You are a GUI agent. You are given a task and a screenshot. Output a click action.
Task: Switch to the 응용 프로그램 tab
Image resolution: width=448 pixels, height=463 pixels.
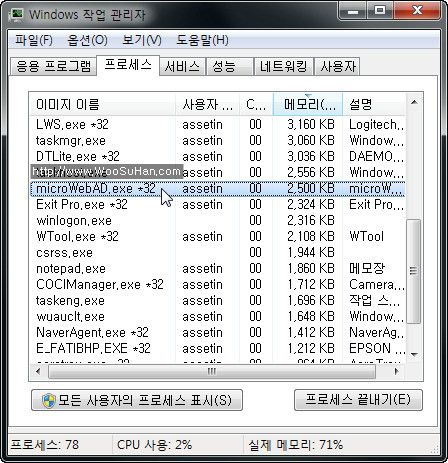[x=53, y=66]
